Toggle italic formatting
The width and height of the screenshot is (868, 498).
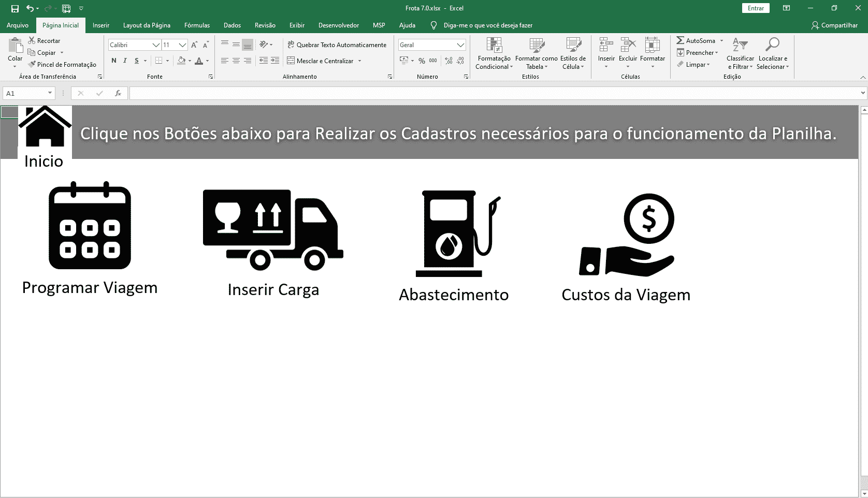coord(125,61)
